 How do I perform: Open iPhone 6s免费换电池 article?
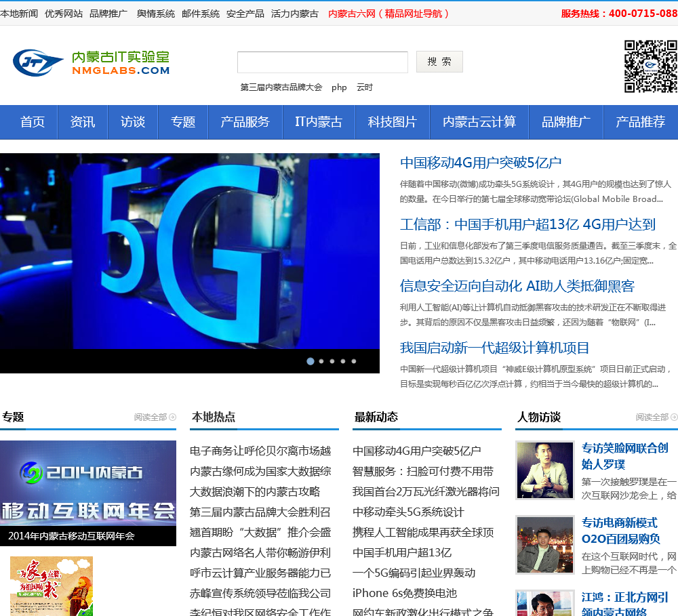[x=405, y=594]
